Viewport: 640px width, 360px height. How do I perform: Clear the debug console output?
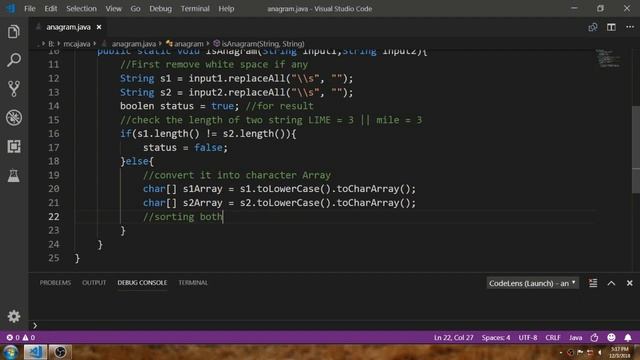tap(593, 283)
